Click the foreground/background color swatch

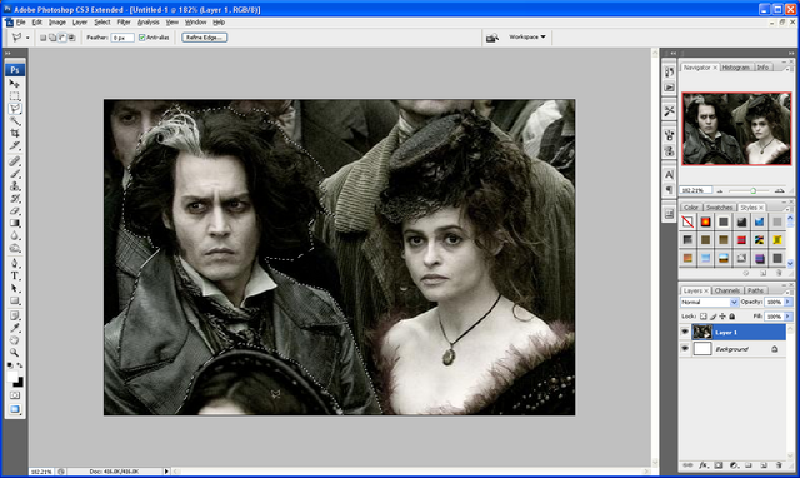point(15,380)
